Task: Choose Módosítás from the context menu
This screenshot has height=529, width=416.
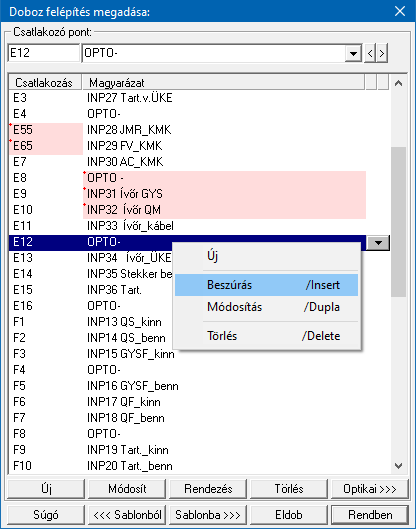Action: 267,307
